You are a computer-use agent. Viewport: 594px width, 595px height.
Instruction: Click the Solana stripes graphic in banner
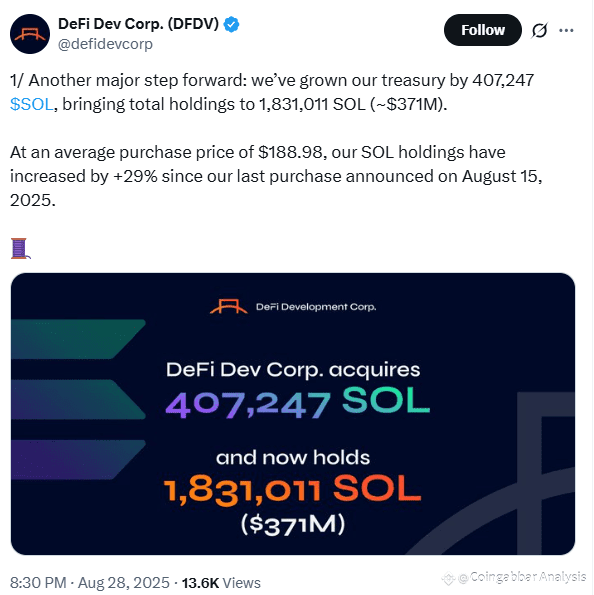pos(78,399)
